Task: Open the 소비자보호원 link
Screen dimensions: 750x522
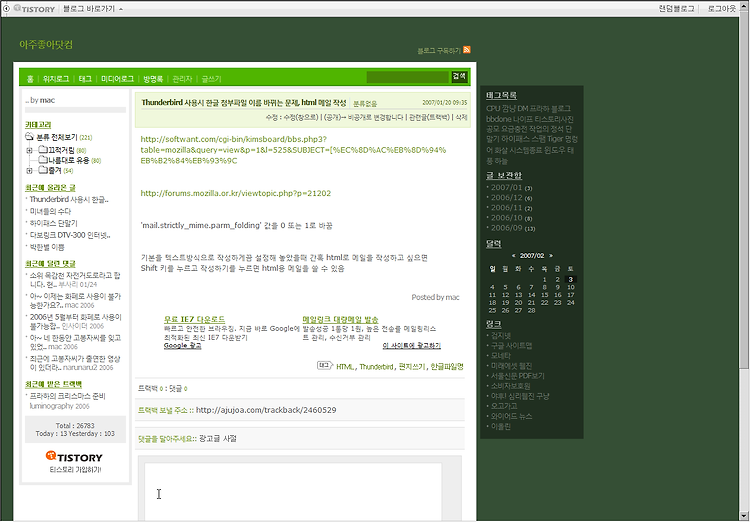Action: point(510,386)
